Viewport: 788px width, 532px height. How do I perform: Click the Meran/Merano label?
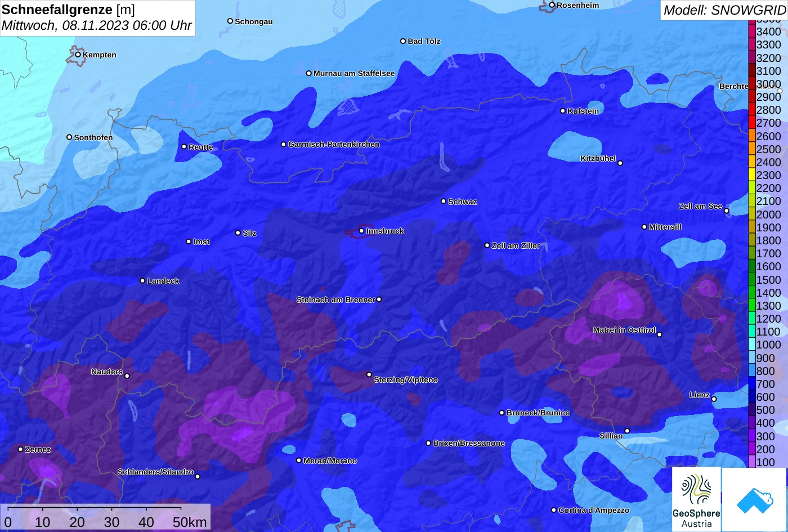(330, 461)
